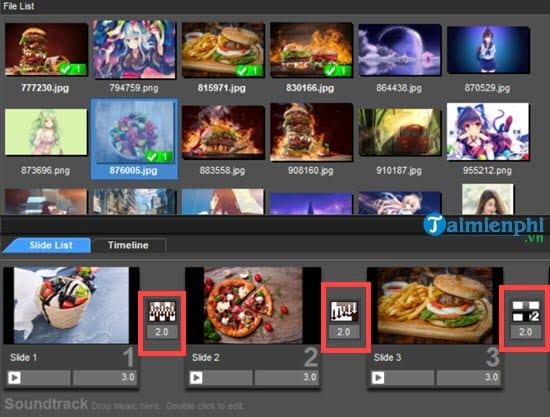
Task: Click transition duration 2.0 after Slide 1
Action: coord(162,332)
